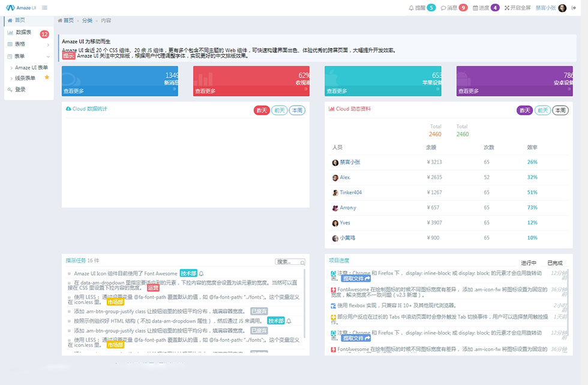Click the avatar in the Alex row
Screen dimensions: 588x385
click(x=335, y=178)
